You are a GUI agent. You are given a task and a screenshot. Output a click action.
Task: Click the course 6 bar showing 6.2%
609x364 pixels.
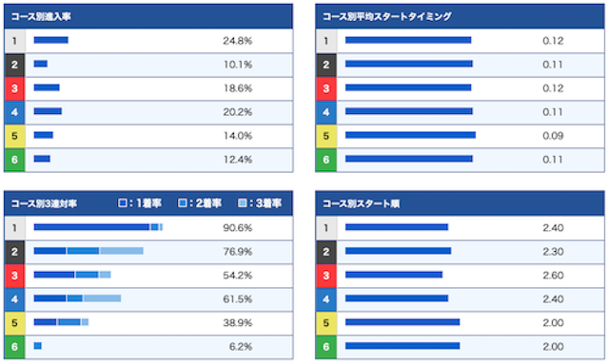coord(38,346)
